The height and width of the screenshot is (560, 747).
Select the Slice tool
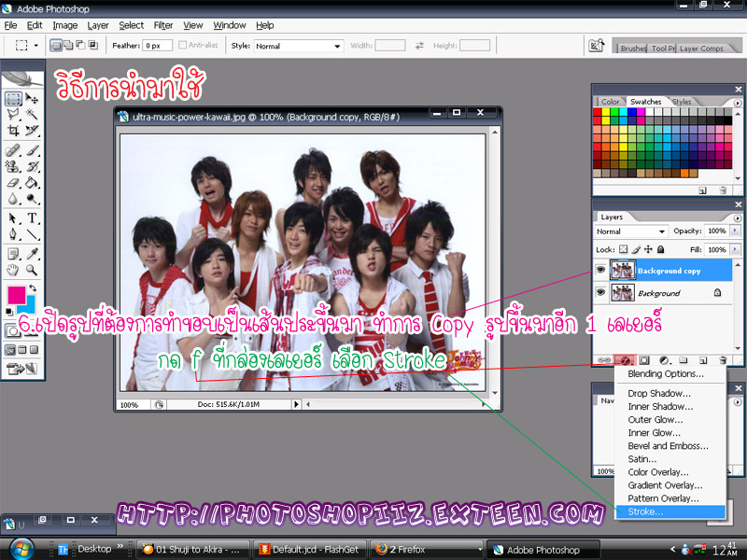32,130
